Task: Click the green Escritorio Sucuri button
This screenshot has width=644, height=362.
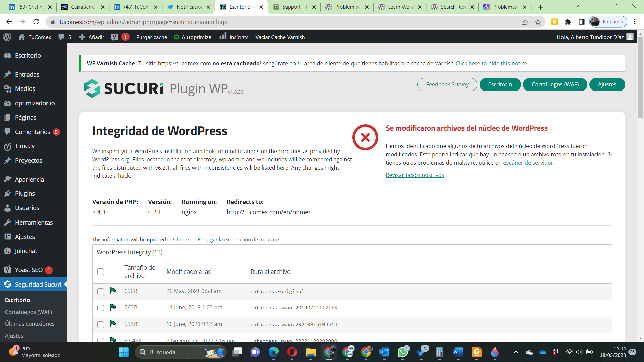Action: 500,84
